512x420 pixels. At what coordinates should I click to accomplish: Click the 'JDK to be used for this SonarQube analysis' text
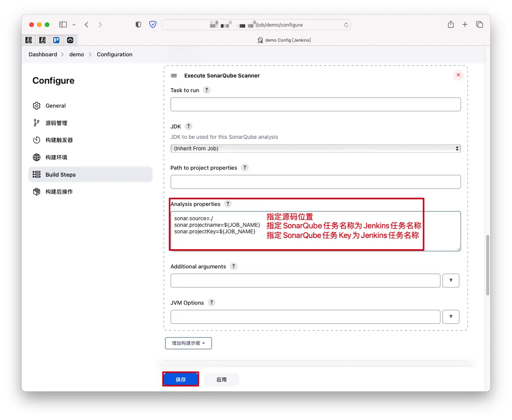coord(224,137)
